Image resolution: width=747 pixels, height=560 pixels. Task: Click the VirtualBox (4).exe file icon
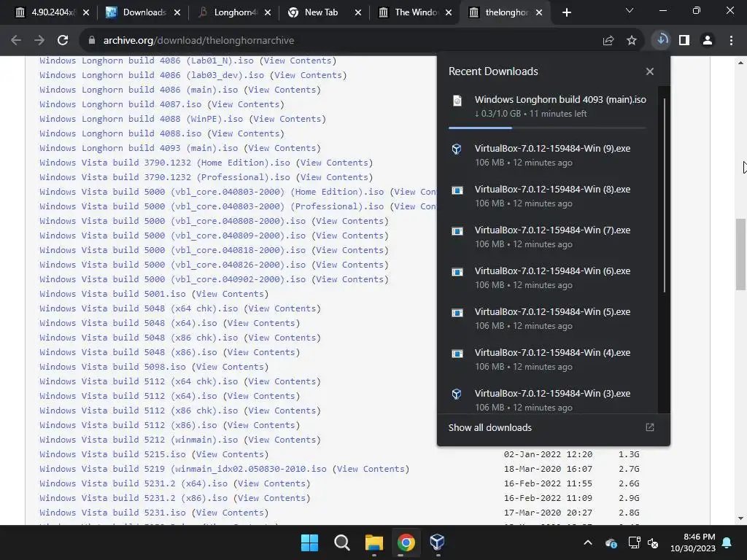pyautogui.click(x=457, y=354)
